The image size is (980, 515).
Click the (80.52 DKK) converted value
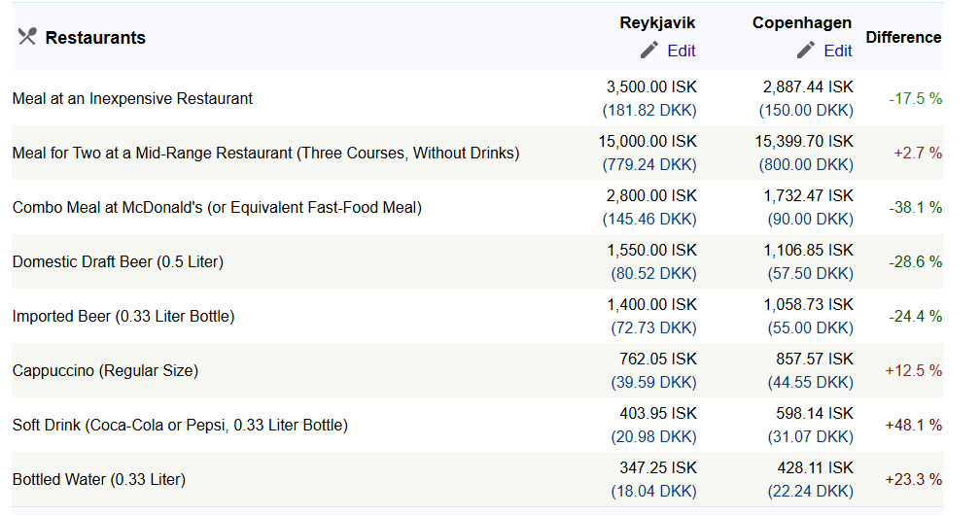point(653,274)
